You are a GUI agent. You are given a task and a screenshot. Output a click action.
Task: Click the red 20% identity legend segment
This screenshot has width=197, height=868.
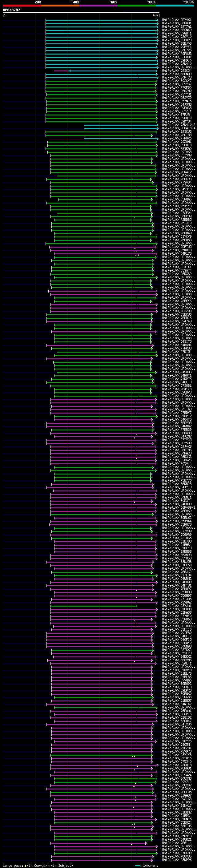point(22,6)
